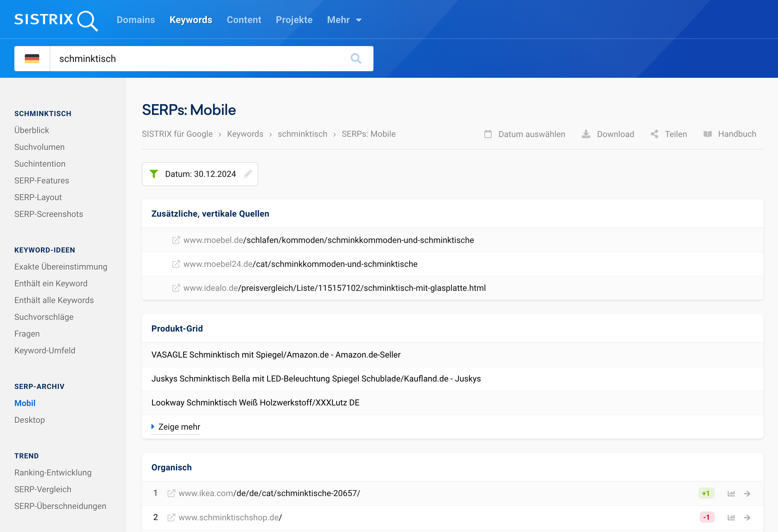Show ranking chart icon for ikea.com row
778x532 pixels.
731,493
